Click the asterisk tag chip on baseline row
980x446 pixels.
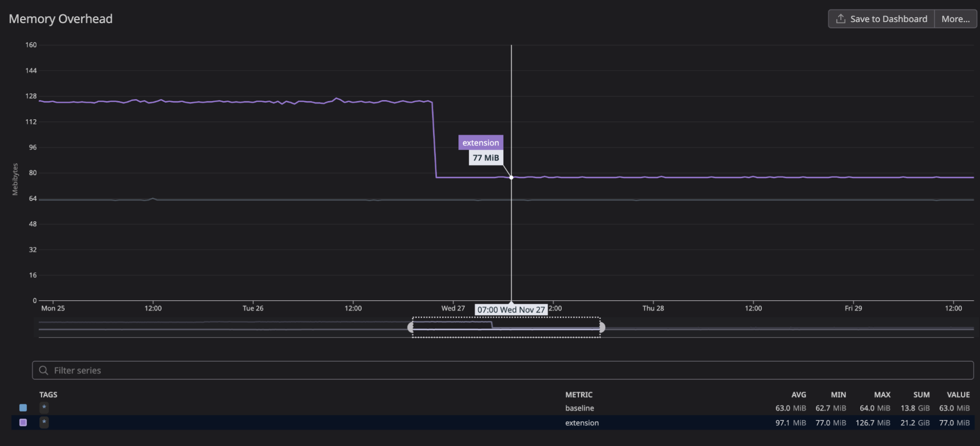(44, 408)
